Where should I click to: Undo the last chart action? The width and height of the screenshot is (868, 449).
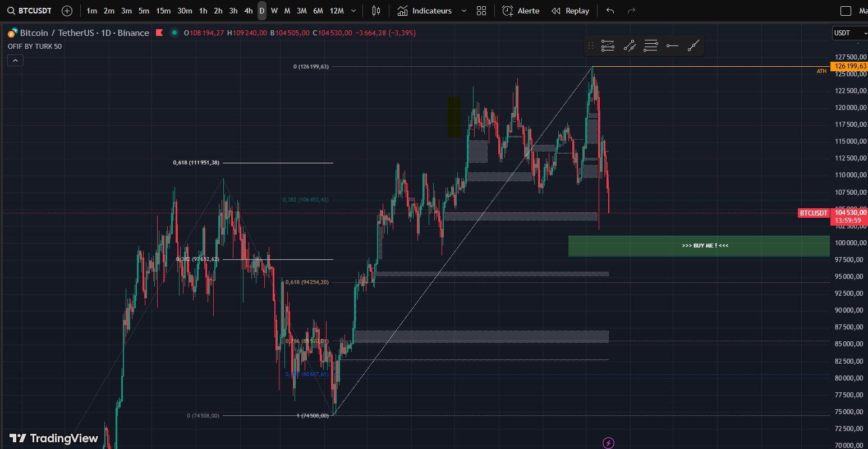click(x=610, y=11)
